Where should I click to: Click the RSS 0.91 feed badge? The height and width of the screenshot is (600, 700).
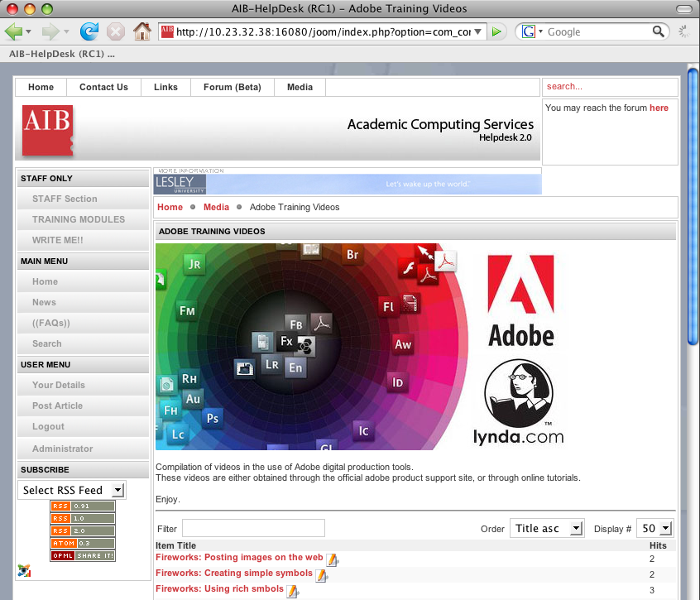click(82, 506)
